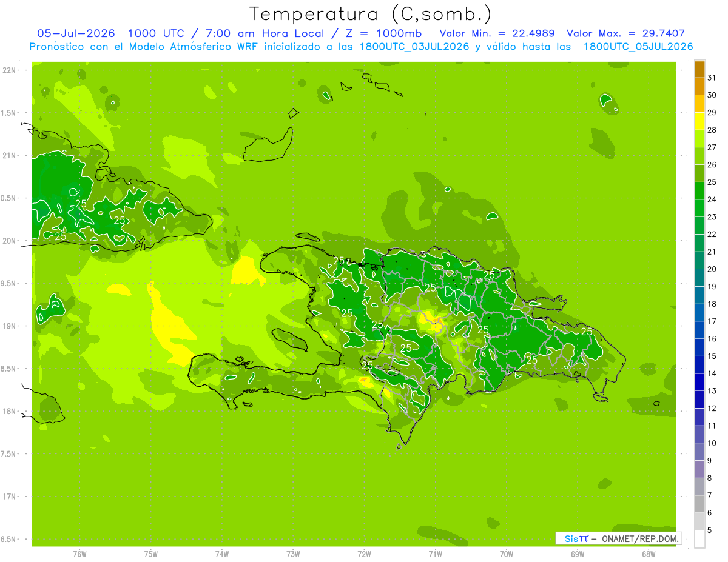Click the 68W longitude axis label
The image size is (728, 562).
(x=648, y=554)
